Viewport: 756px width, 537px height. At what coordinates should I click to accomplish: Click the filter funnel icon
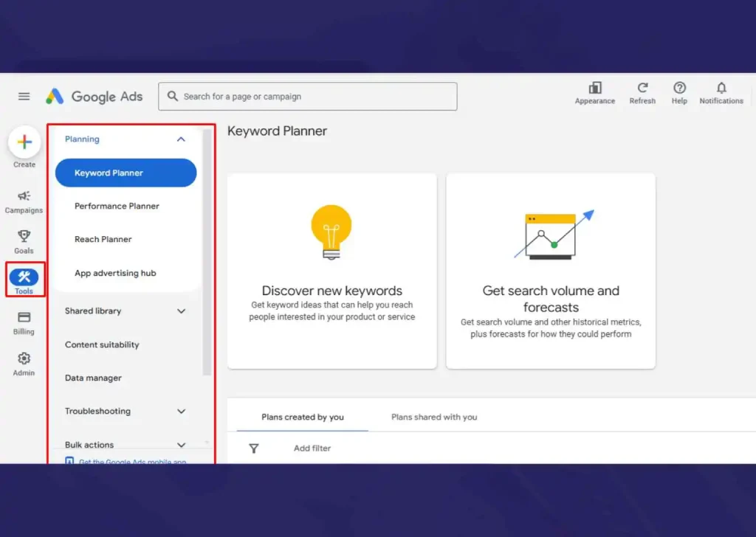pyautogui.click(x=254, y=448)
